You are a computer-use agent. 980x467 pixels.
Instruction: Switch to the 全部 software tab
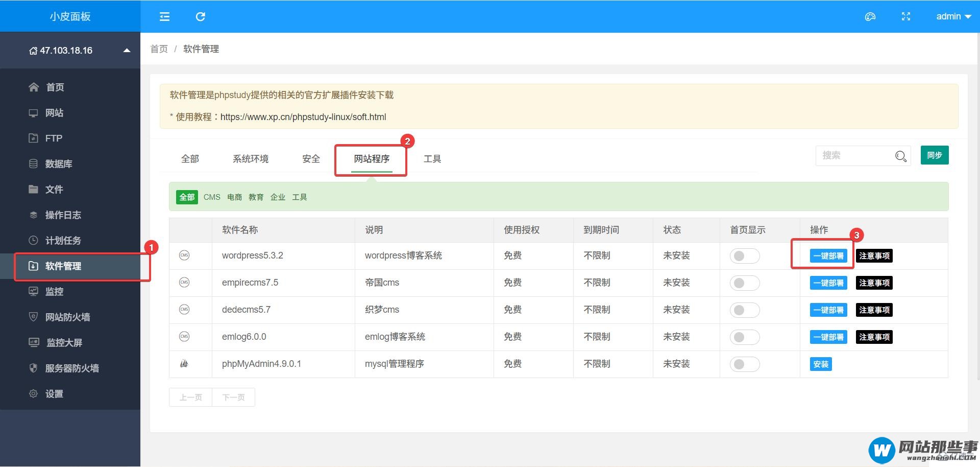(x=190, y=159)
